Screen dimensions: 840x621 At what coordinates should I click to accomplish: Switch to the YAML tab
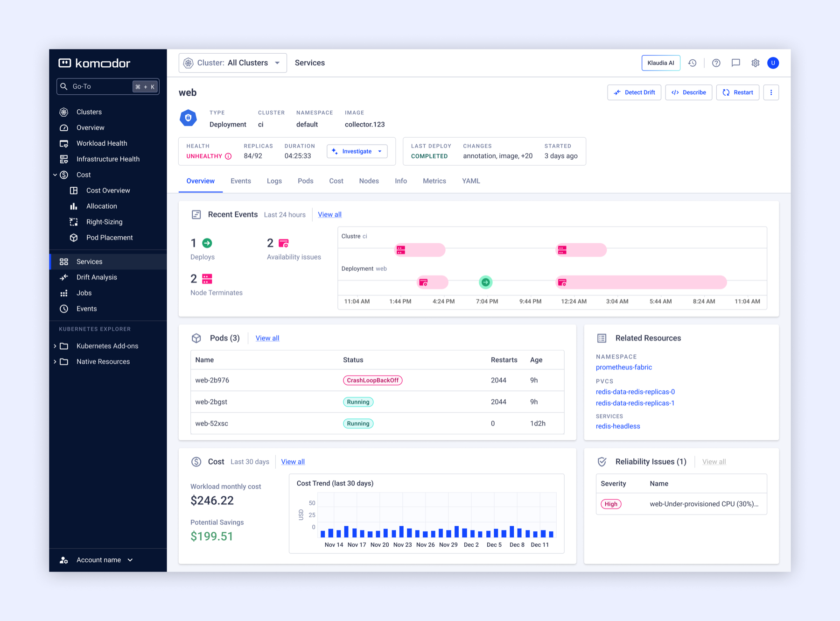(x=471, y=181)
